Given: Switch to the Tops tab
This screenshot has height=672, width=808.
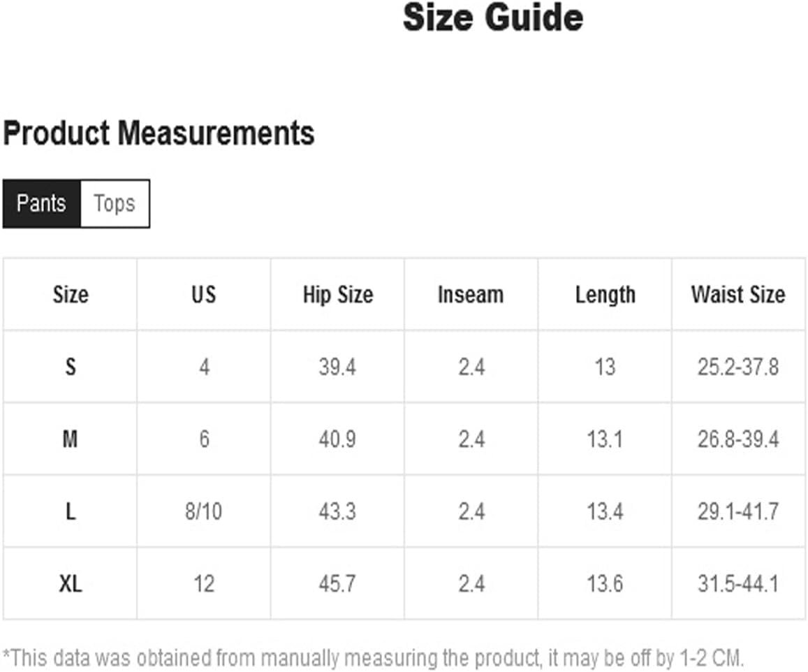Looking at the screenshot, I should click(115, 203).
